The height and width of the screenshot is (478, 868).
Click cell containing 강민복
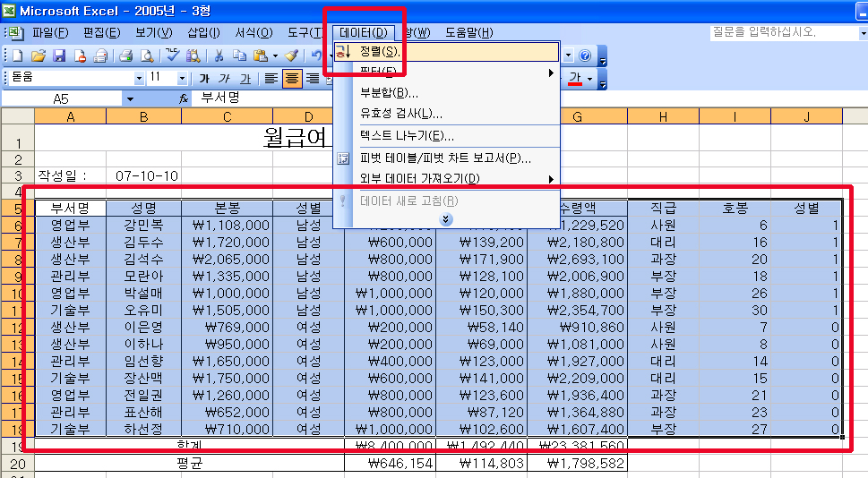coord(143,226)
